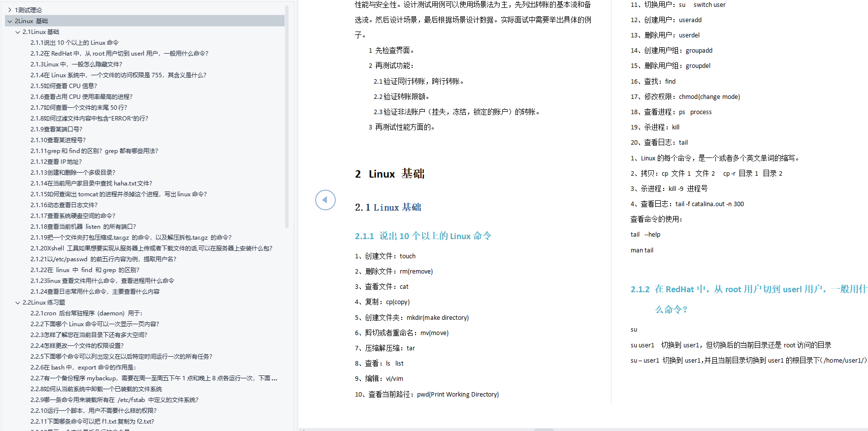
Task: Click the outline panel vertical scrollbar thumb
Action: tap(287, 117)
